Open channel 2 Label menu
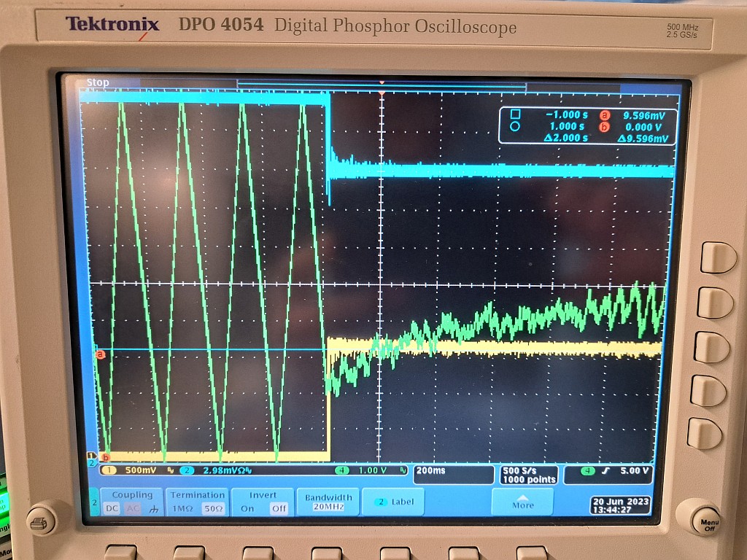Viewport: 747px width, 560px height. coord(393,502)
